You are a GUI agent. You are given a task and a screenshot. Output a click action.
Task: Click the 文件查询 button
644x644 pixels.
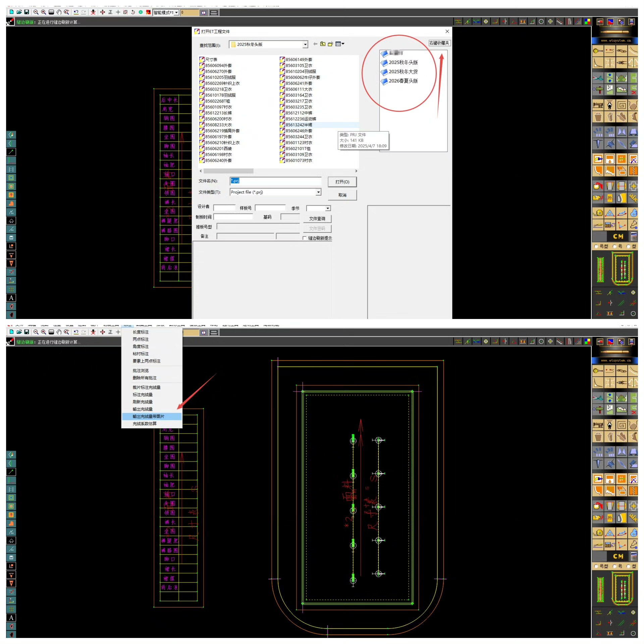(x=317, y=219)
